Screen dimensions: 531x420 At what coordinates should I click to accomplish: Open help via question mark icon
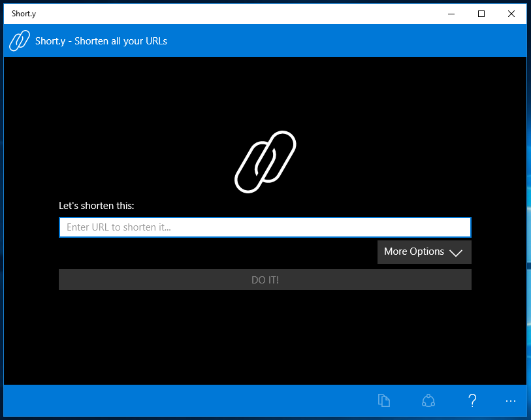click(x=472, y=400)
